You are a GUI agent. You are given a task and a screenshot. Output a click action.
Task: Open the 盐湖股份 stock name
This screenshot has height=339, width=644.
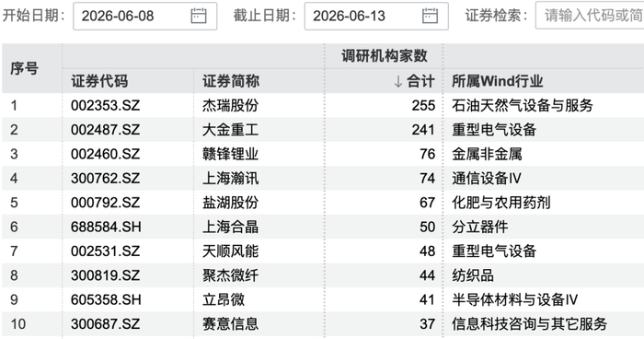pyautogui.click(x=230, y=203)
